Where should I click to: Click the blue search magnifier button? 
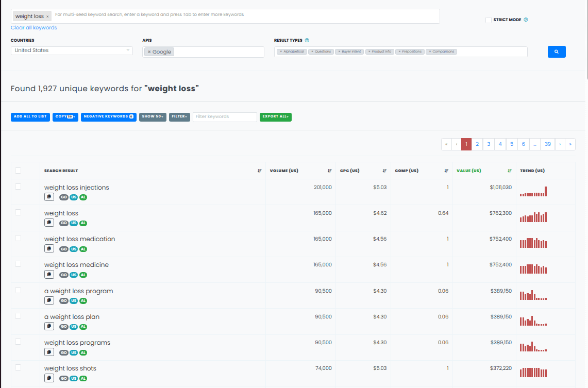click(x=557, y=52)
